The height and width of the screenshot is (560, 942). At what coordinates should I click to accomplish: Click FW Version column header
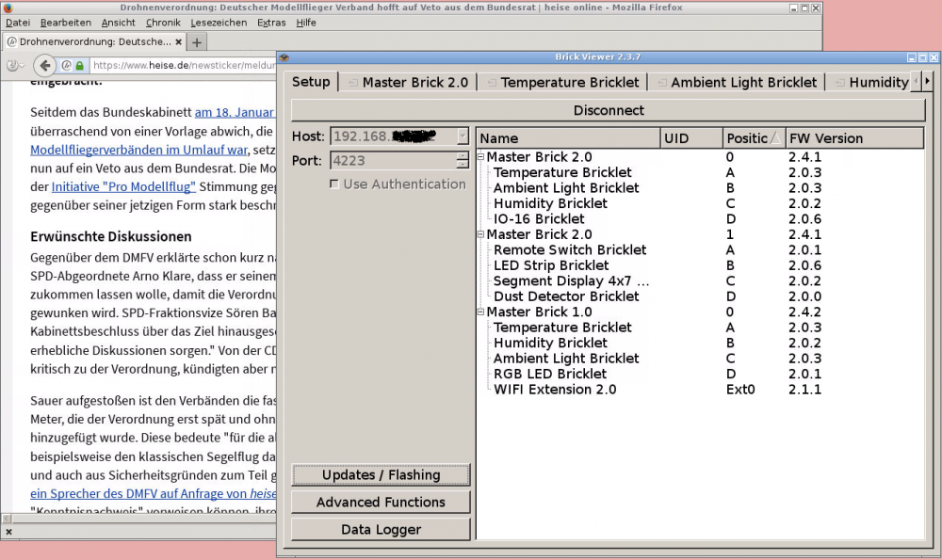tap(855, 138)
